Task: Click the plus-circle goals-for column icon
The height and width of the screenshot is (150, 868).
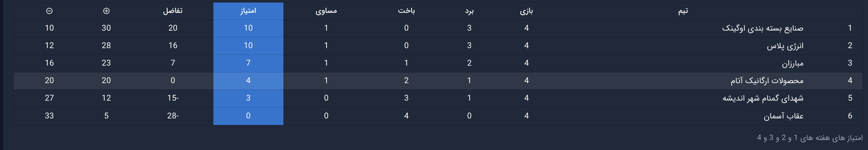Action: [x=106, y=11]
